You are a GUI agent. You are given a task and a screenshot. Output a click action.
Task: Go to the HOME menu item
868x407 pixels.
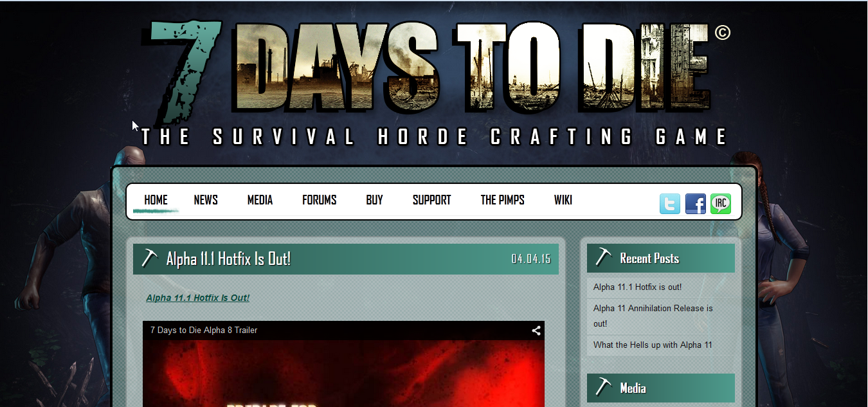156,200
